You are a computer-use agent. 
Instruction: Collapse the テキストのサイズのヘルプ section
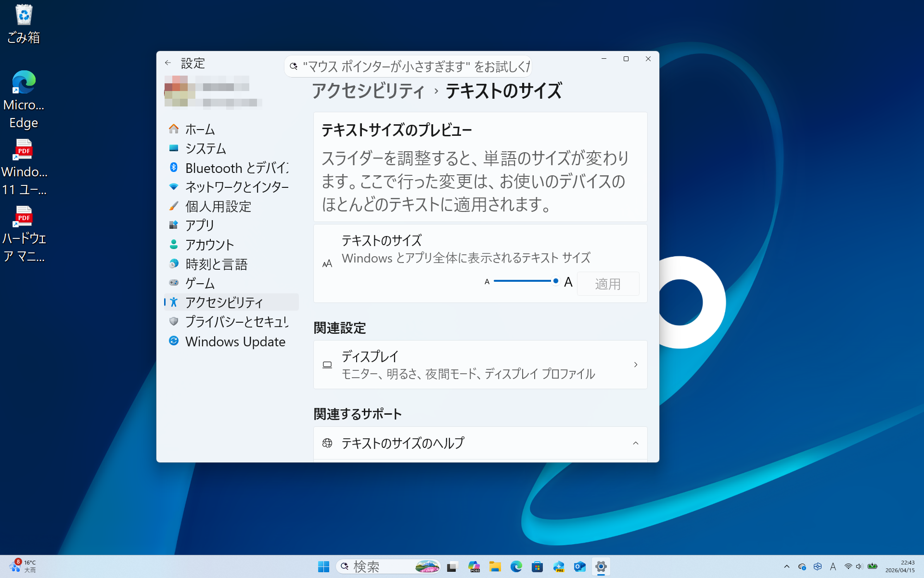pyautogui.click(x=635, y=443)
